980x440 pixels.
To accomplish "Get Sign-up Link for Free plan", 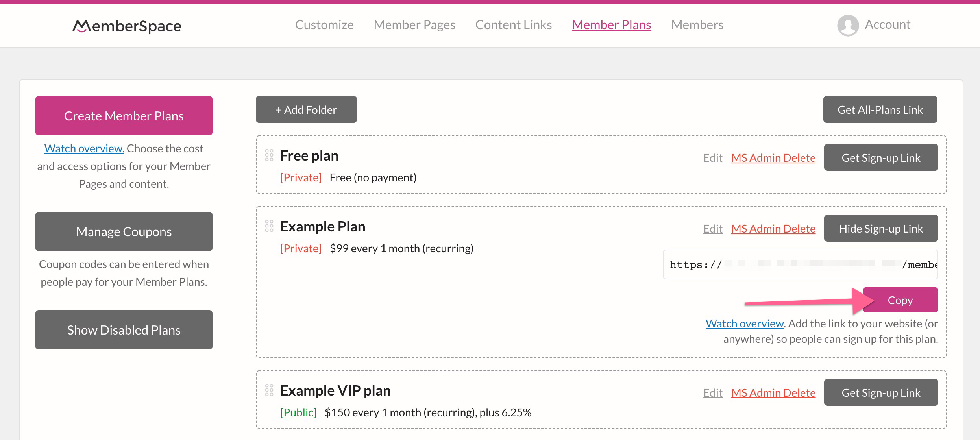I will click(x=881, y=157).
